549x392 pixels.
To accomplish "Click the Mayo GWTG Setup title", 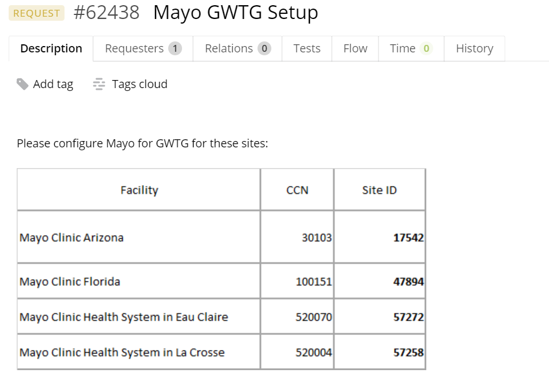I will [x=235, y=13].
